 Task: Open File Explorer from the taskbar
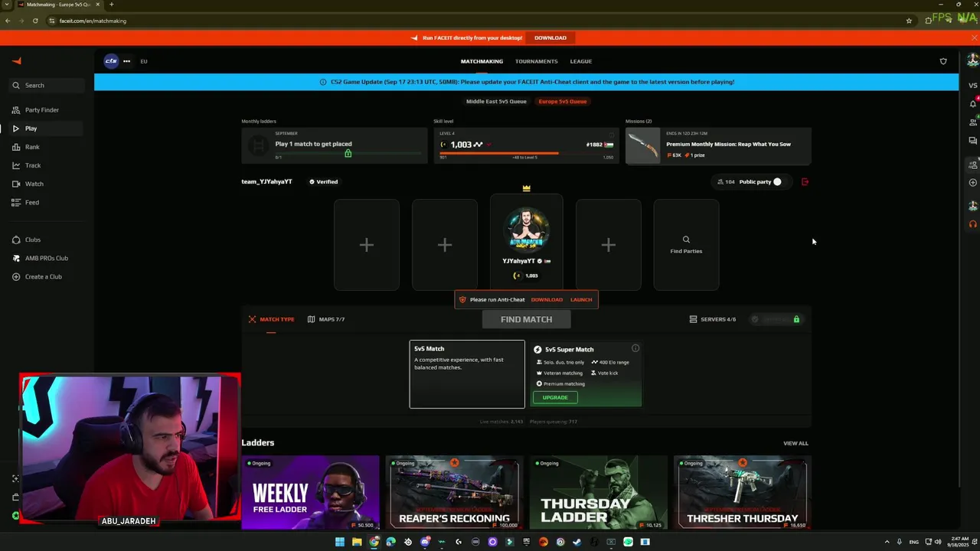tap(357, 542)
